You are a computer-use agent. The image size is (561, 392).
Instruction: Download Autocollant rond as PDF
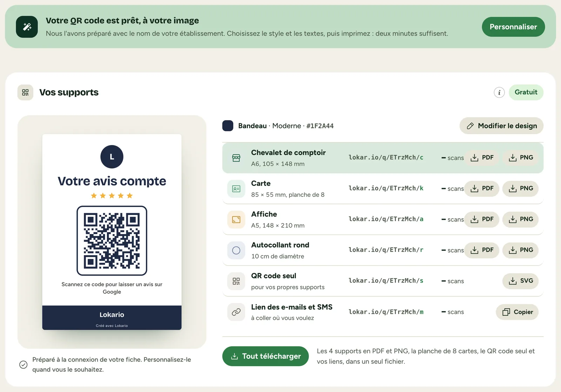[482, 250]
